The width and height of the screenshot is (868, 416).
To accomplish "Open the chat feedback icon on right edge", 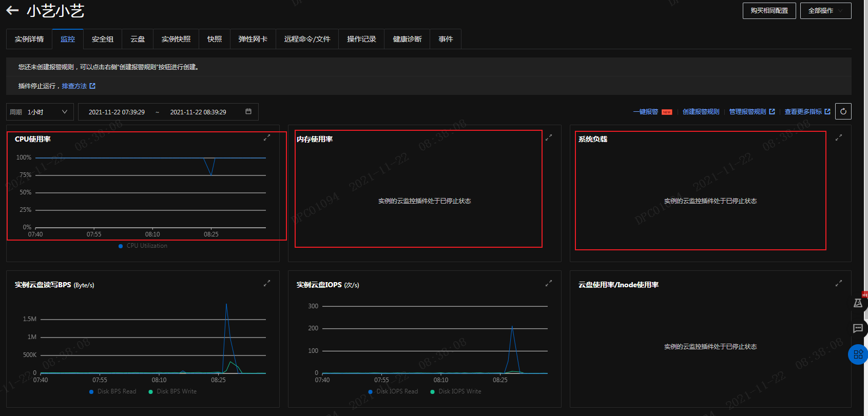I will [x=858, y=328].
